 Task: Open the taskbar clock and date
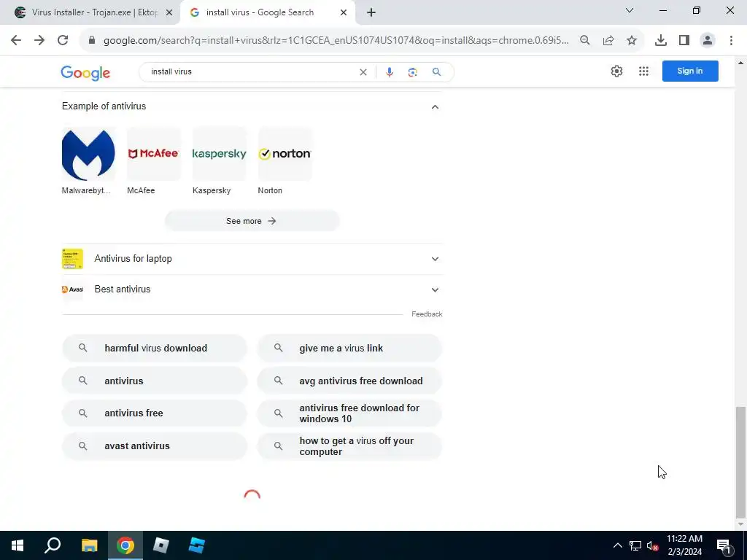click(x=684, y=545)
